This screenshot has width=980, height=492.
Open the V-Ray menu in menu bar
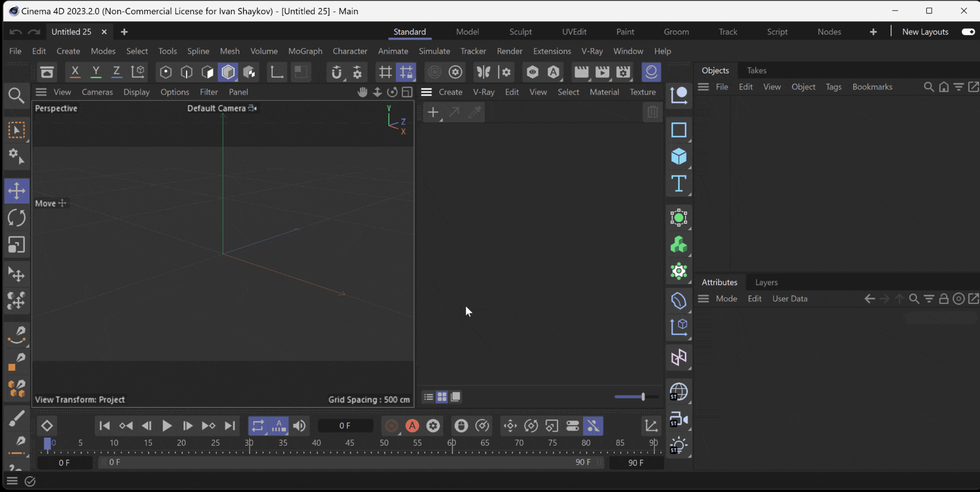[592, 51]
